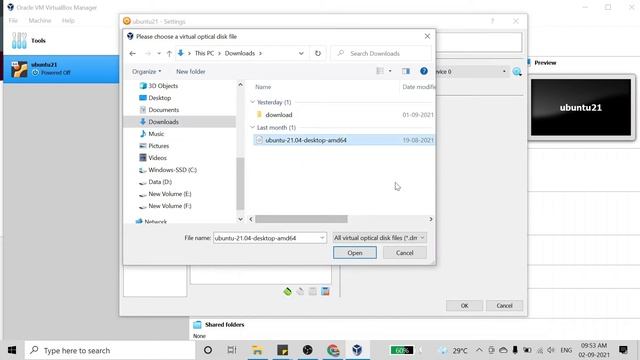Open notification center on taskbar
This screenshot has height=360, width=640.
click(623, 350)
